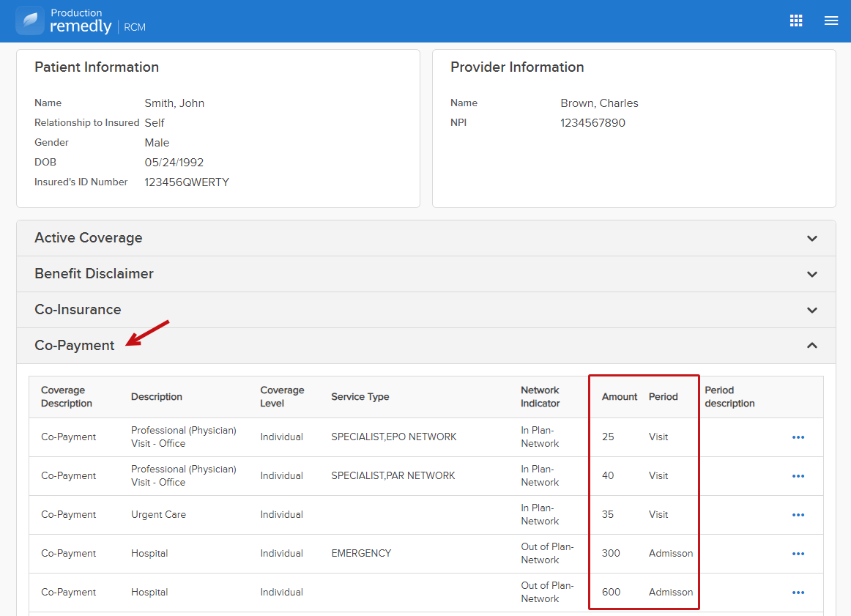Expand the Active Coverage section chevron
Viewport: 851px width, 616px height.
(812, 238)
